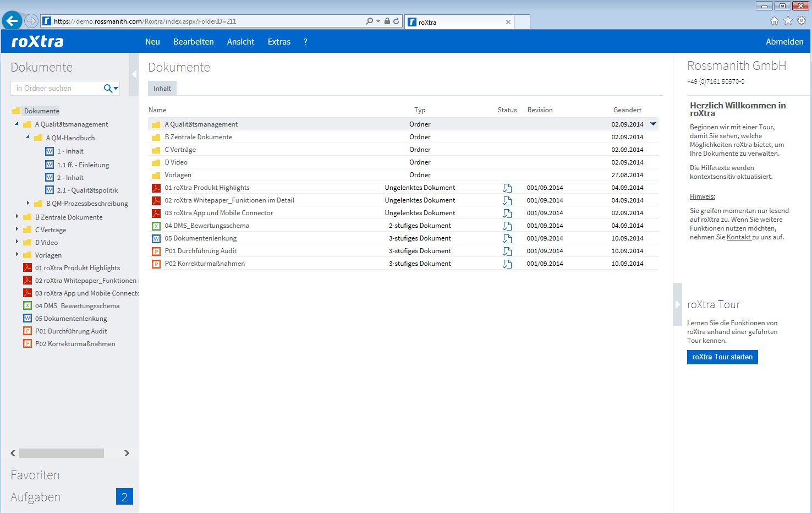Click status icon for 01 roXtra Produkt Highlights

pos(507,188)
